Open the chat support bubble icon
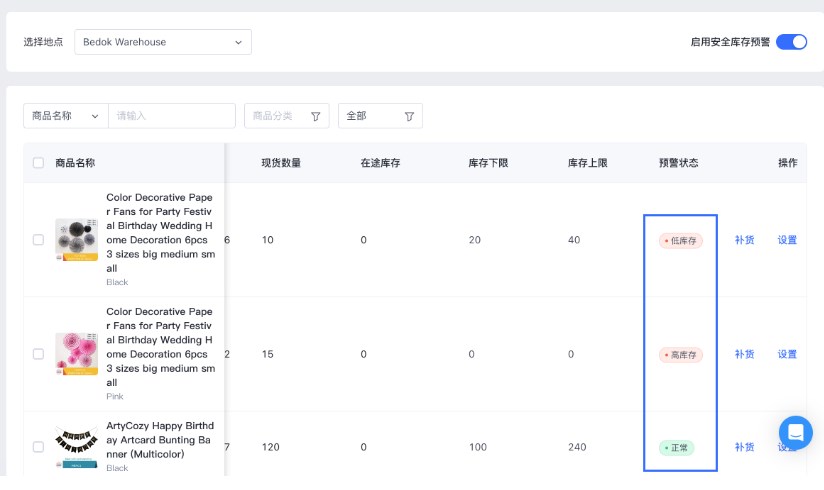This screenshot has height=490, width=824. (795, 433)
